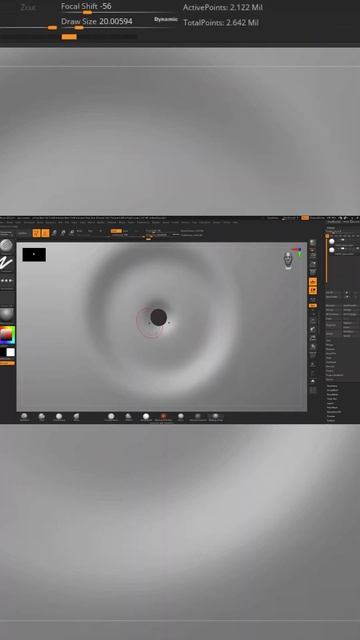The image size is (360, 640).
Task: Open the current brush thumbnail selector
Action: tap(6, 245)
